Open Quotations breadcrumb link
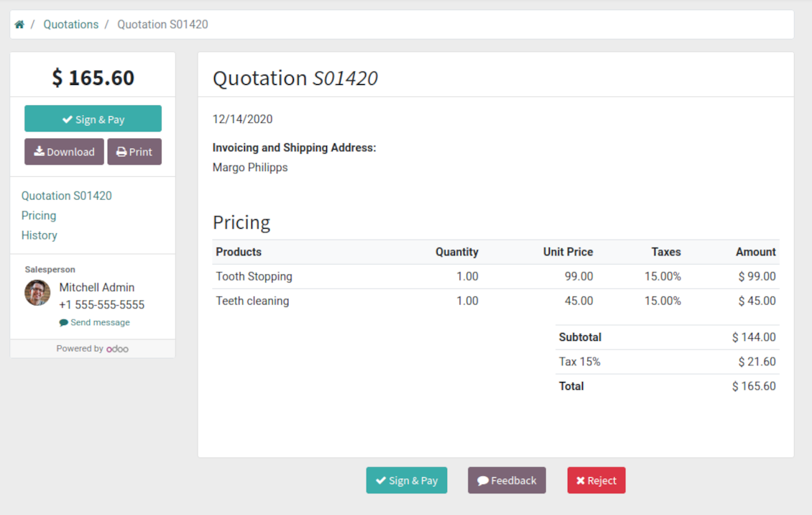The image size is (812, 515). tap(70, 24)
